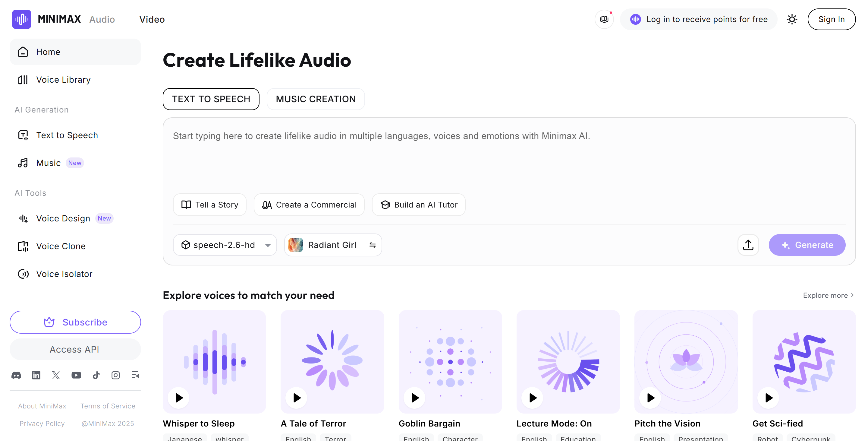Open the TikTok social icon
This screenshot has height=441, width=868.
tap(96, 375)
